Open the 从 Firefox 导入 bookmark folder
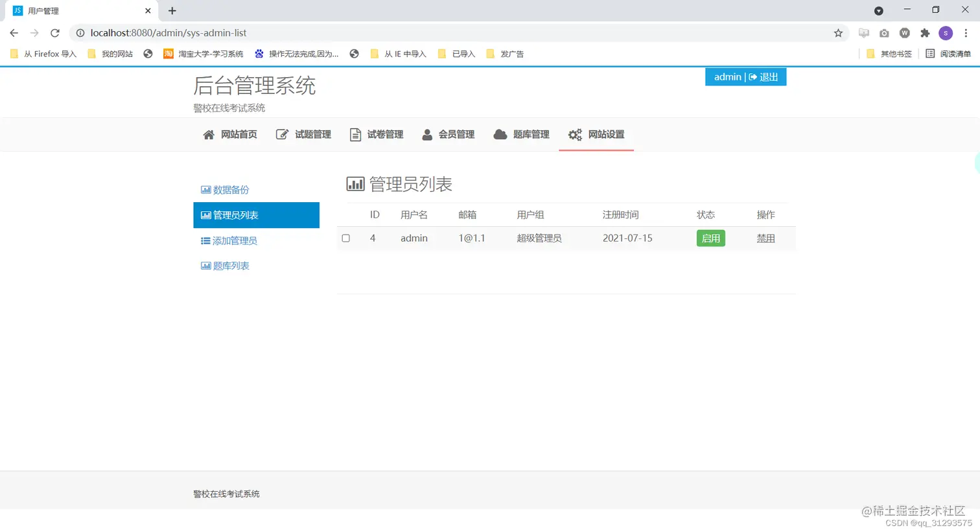The height and width of the screenshot is (532, 980). click(x=43, y=54)
